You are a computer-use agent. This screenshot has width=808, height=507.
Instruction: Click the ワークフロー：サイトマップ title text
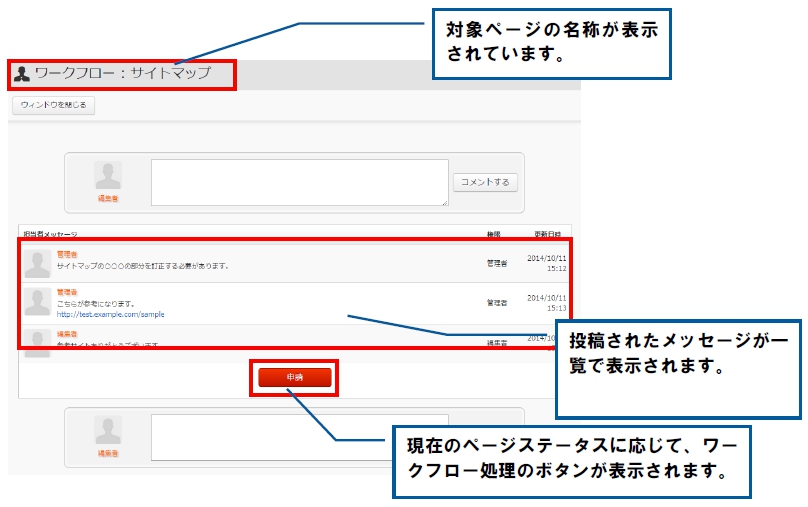(x=123, y=73)
